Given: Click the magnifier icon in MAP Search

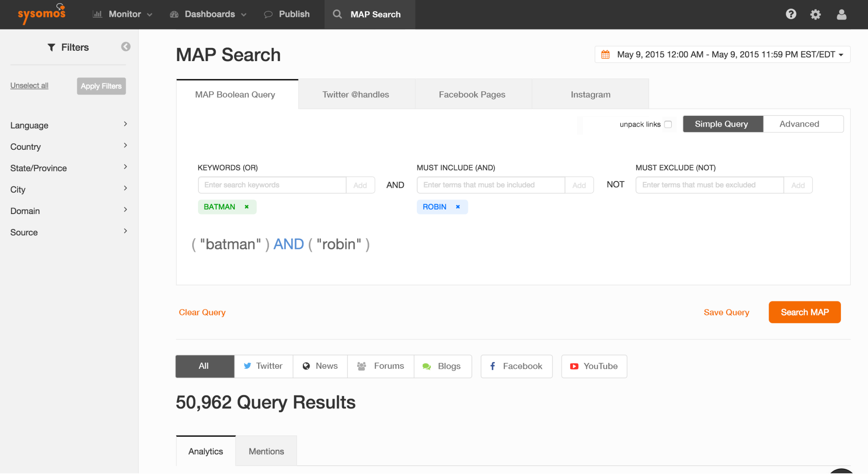Looking at the screenshot, I should click(x=337, y=14).
